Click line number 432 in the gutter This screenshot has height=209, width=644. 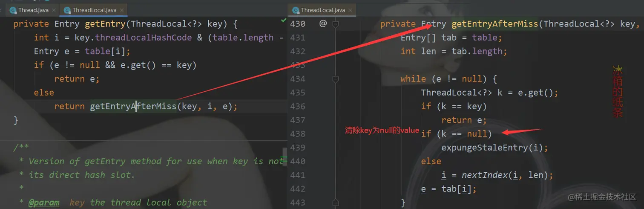298,52
